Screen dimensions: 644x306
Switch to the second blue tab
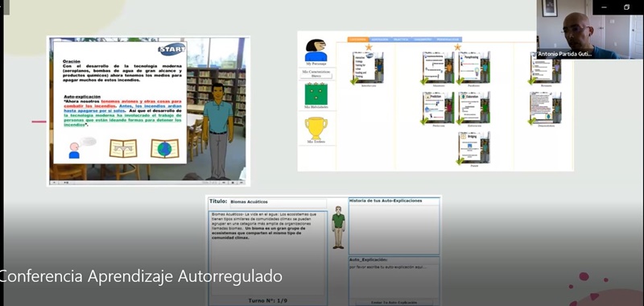pyautogui.click(x=380, y=39)
